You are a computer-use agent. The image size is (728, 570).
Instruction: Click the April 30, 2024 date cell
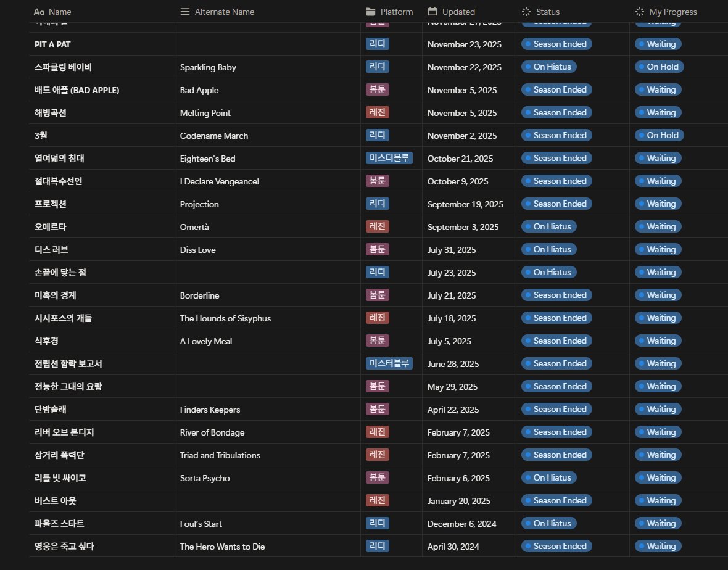click(x=453, y=547)
